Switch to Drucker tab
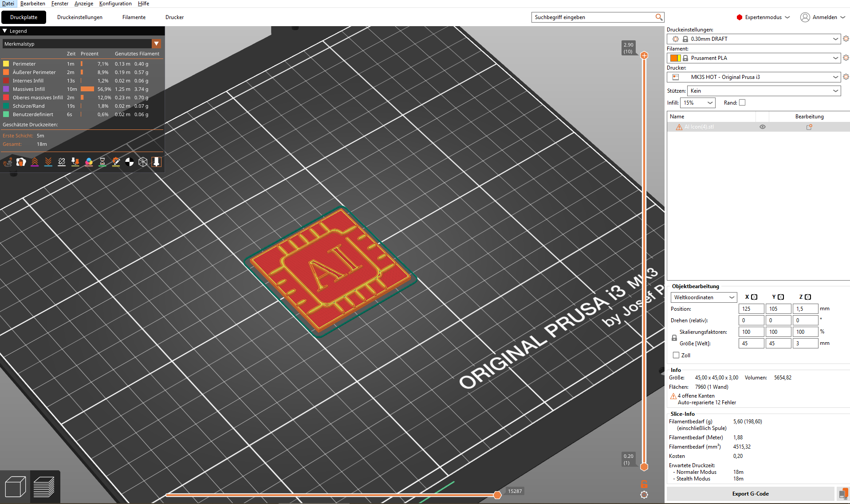The width and height of the screenshot is (850, 504). click(x=174, y=17)
